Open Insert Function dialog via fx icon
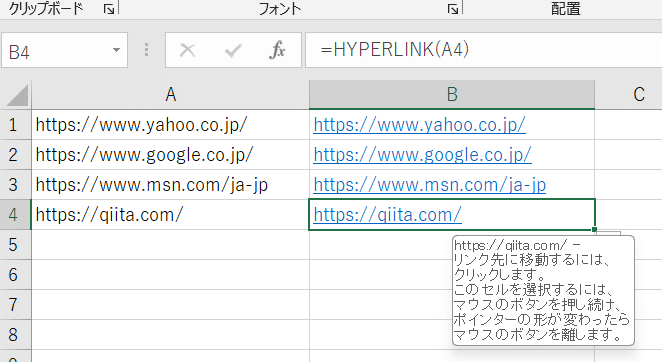 (x=277, y=50)
